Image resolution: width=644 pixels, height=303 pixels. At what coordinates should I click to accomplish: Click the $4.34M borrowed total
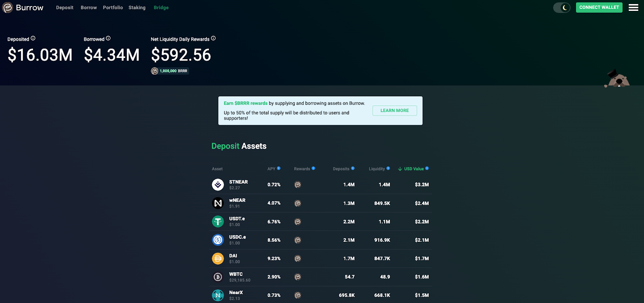click(111, 55)
